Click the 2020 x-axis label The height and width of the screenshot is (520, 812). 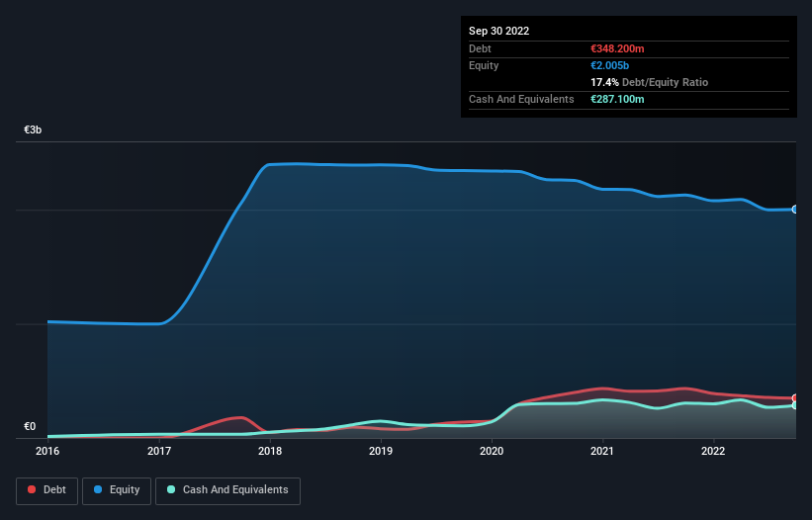tap(492, 451)
